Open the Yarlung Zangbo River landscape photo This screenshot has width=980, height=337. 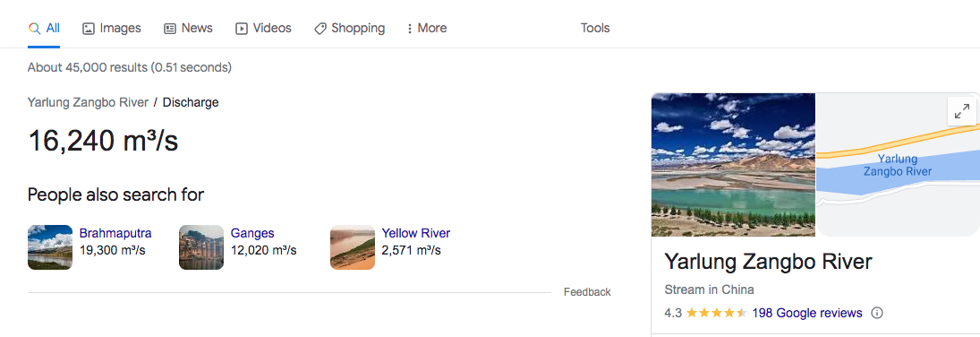coord(733,165)
